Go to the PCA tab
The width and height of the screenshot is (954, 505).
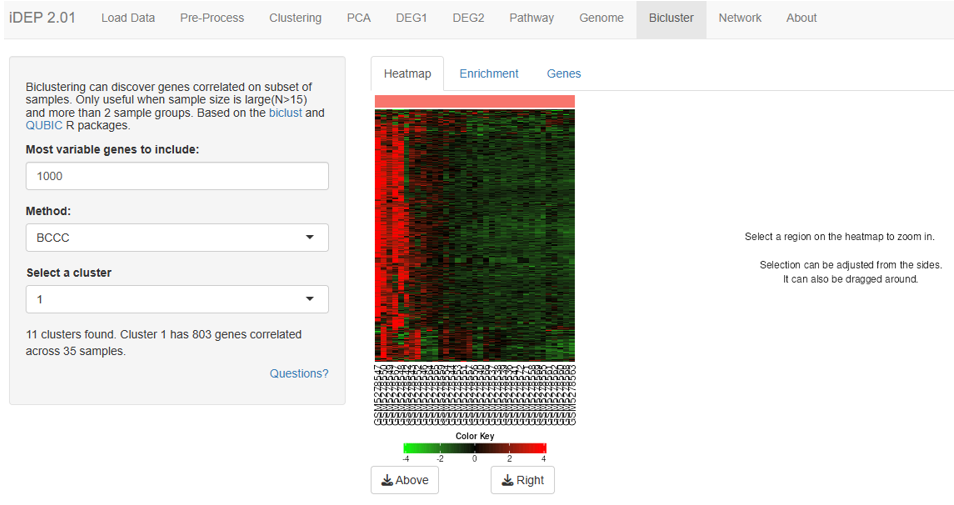pyautogui.click(x=358, y=18)
